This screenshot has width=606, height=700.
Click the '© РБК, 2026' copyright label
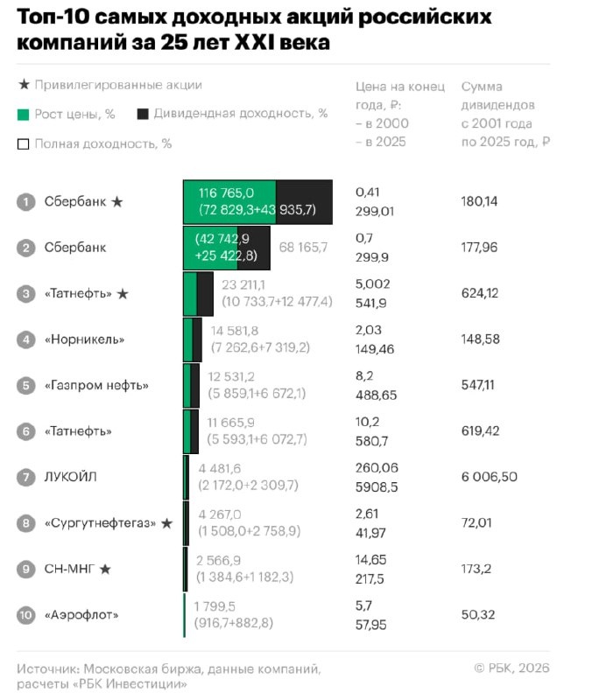(x=511, y=668)
